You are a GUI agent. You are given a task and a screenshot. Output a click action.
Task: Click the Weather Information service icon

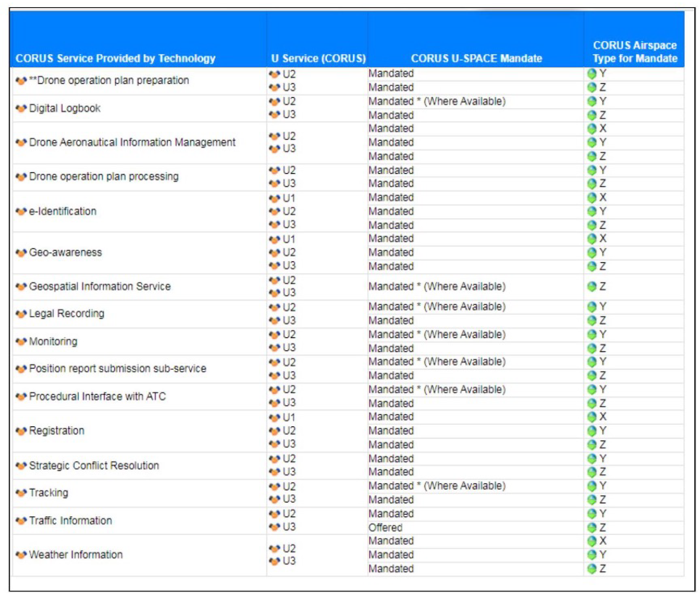pos(21,555)
